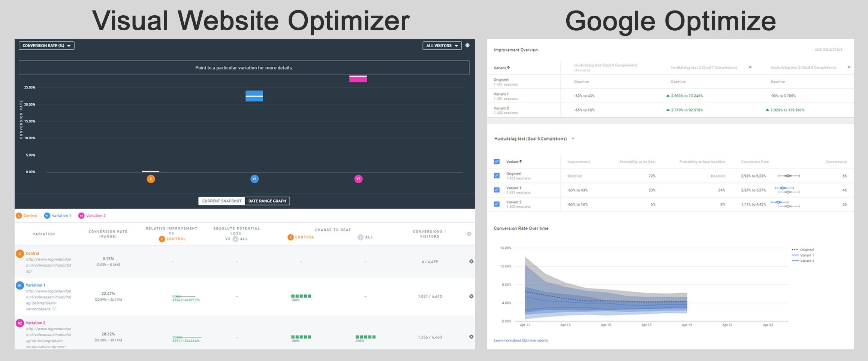Click the Variant 1 entry in the chart legend
The width and height of the screenshot is (868, 361).
click(803, 255)
